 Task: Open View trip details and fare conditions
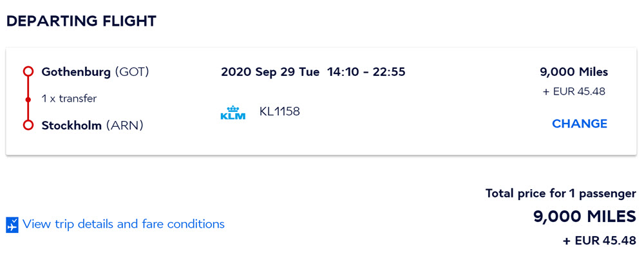pyautogui.click(x=124, y=224)
